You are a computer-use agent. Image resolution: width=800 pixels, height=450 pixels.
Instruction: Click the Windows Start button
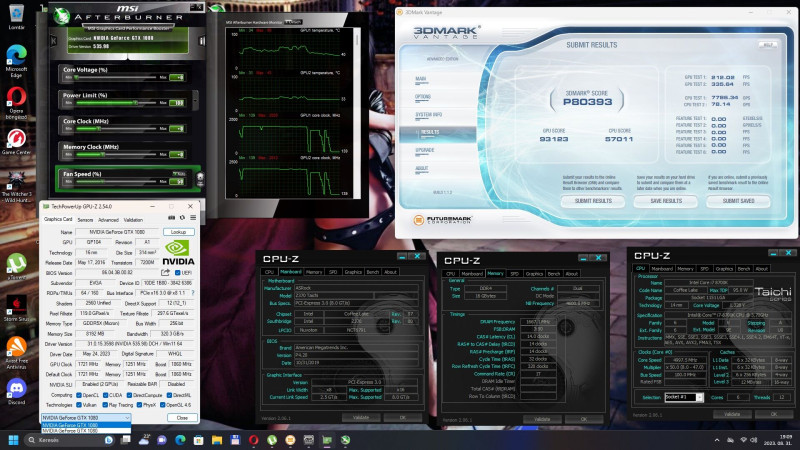(x=14, y=440)
